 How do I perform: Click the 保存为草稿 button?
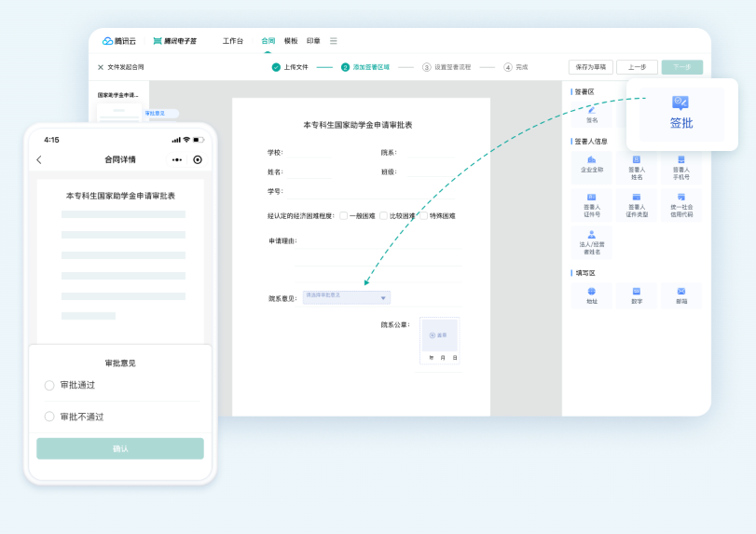coord(590,67)
